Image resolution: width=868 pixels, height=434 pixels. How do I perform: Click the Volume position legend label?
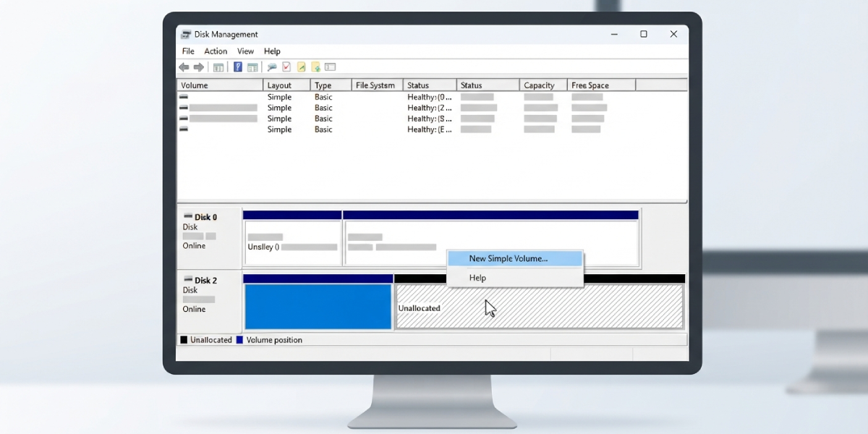point(274,340)
